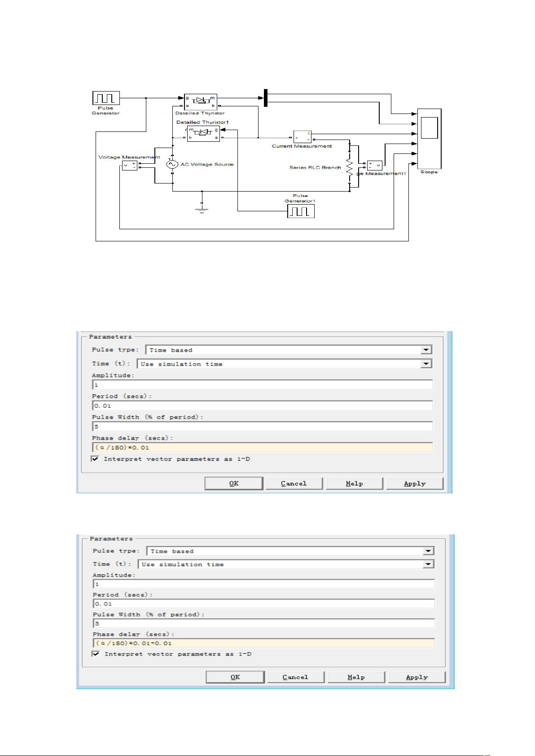Click the ground symbol in the circuit

(x=202, y=209)
